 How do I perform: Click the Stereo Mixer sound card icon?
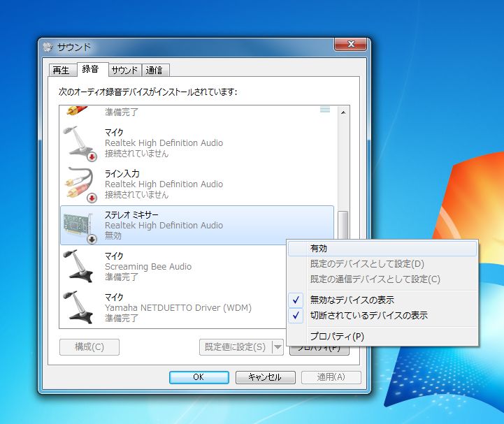80,227
